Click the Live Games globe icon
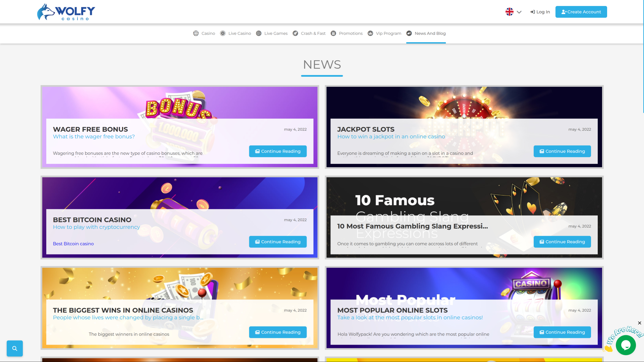644x362 pixels. click(x=259, y=33)
